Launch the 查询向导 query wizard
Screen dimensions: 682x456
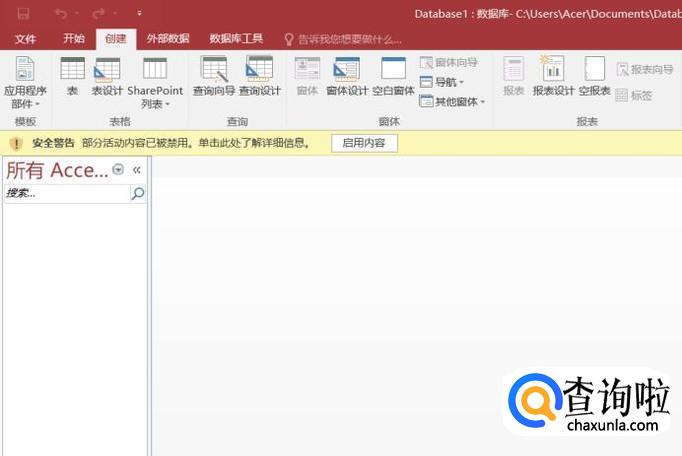pyautogui.click(x=214, y=76)
